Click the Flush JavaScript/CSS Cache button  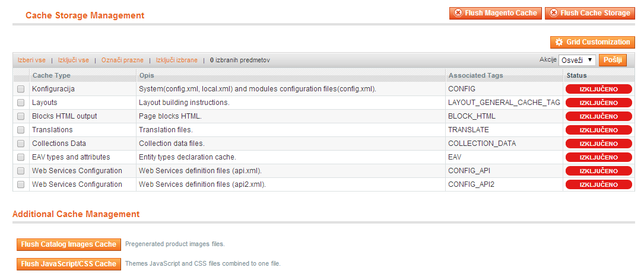[69, 264]
